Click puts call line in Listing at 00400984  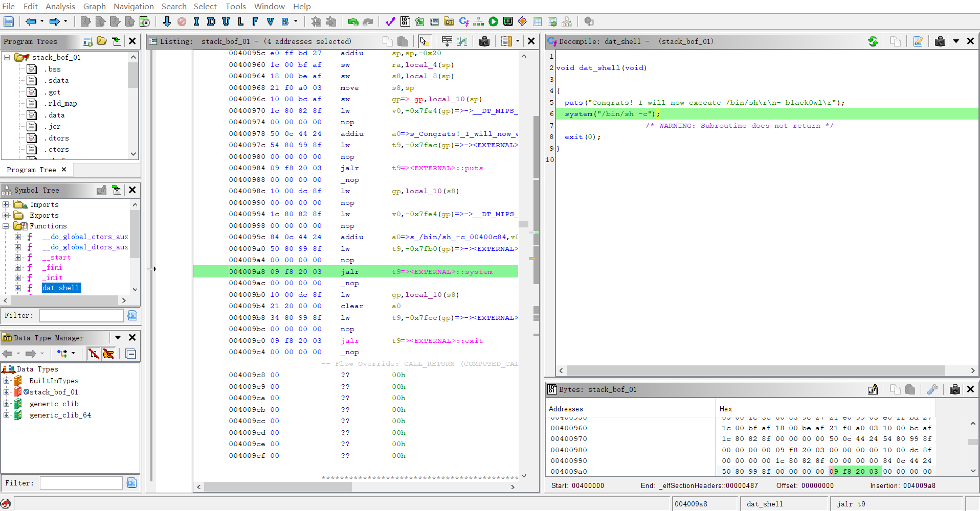[x=355, y=168]
